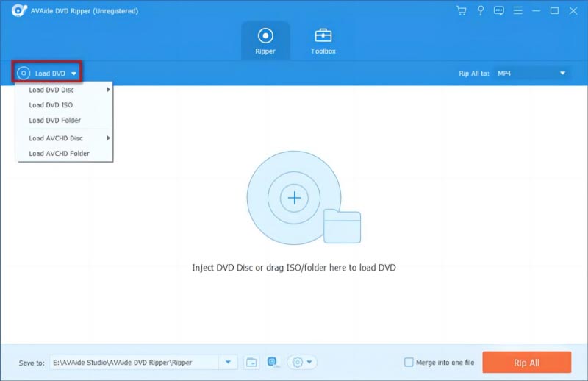Screen dimensions: 588x381
Task: Click the folder icon beside the disc
Action: coord(342,226)
